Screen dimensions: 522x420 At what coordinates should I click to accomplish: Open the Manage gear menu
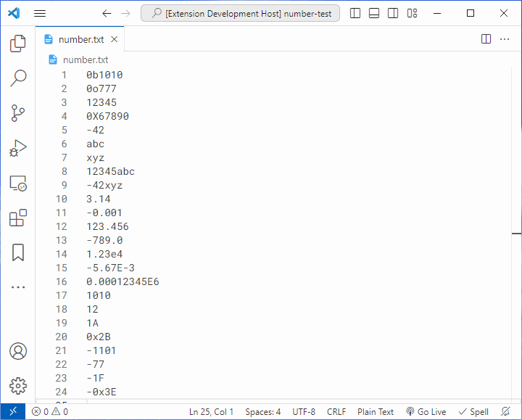[x=18, y=386]
